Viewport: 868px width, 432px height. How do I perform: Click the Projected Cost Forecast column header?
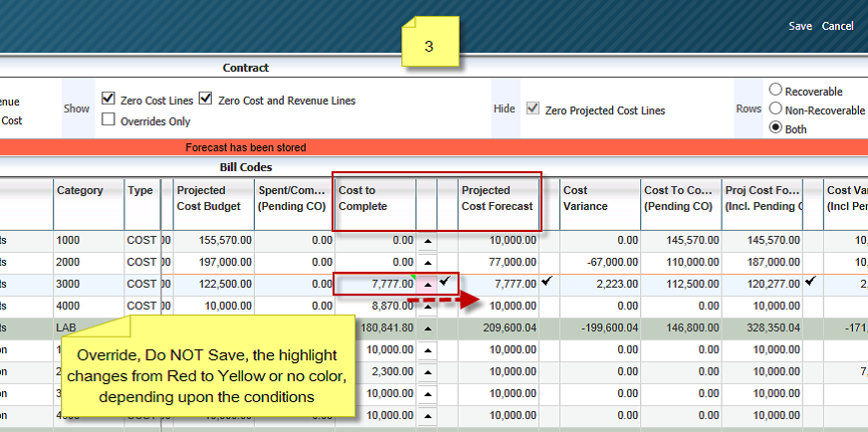pyautogui.click(x=499, y=204)
